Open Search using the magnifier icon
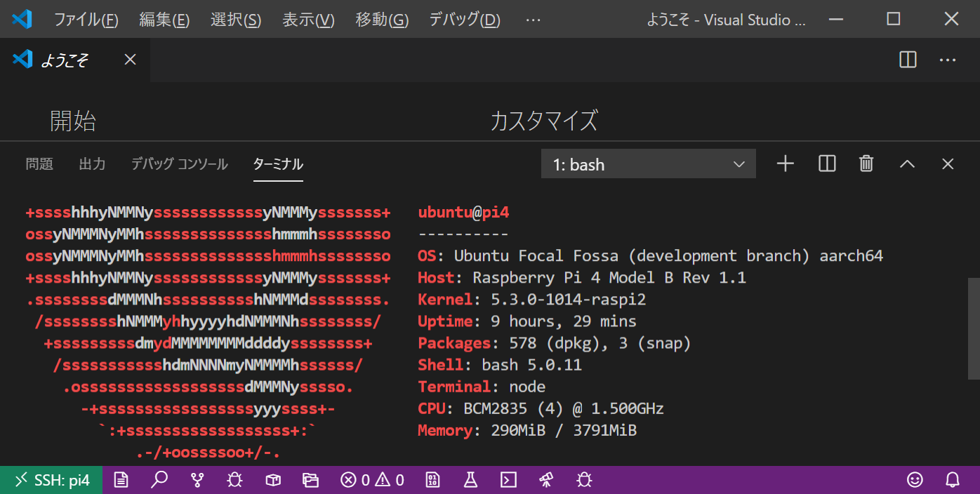 pos(159,480)
